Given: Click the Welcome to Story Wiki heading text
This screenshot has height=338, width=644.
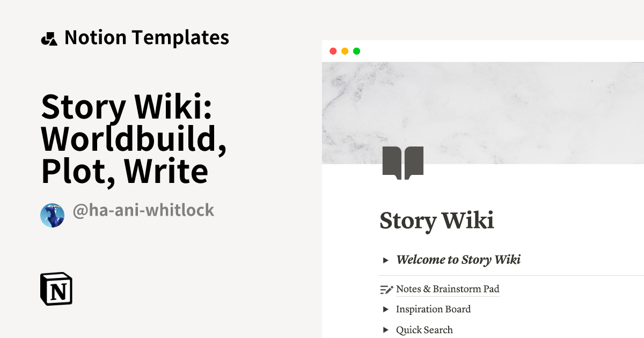Looking at the screenshot, I should (458, 260).
